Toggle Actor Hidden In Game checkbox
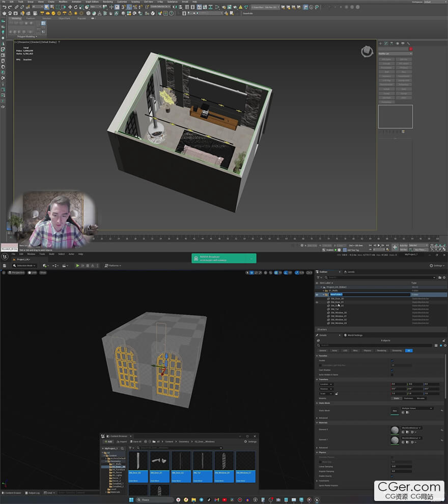Viewport: 448px width, 504px height. [392, 375]
